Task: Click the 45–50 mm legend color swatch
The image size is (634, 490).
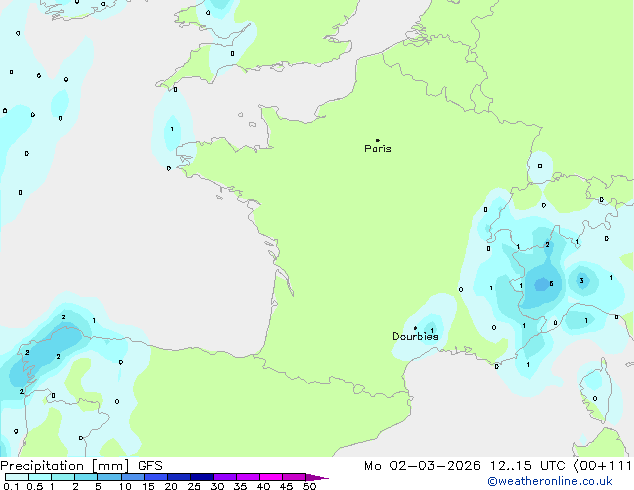Action: click(x=294, y=477)
